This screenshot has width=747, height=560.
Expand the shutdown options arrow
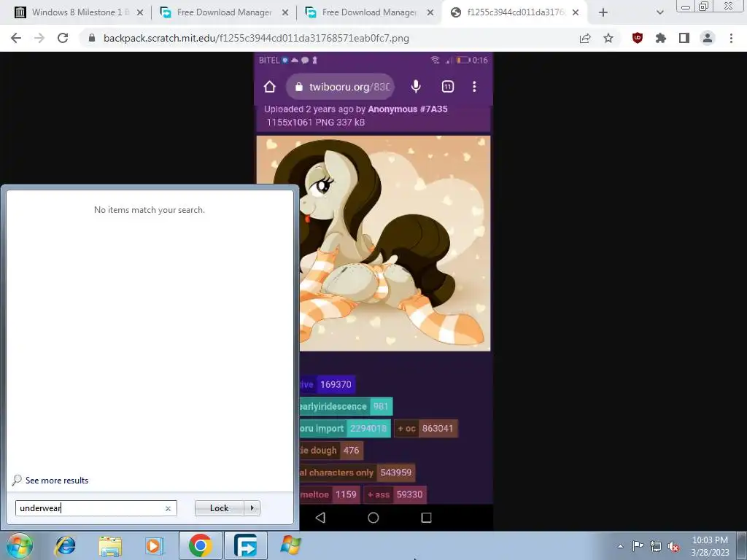point(252,508)
